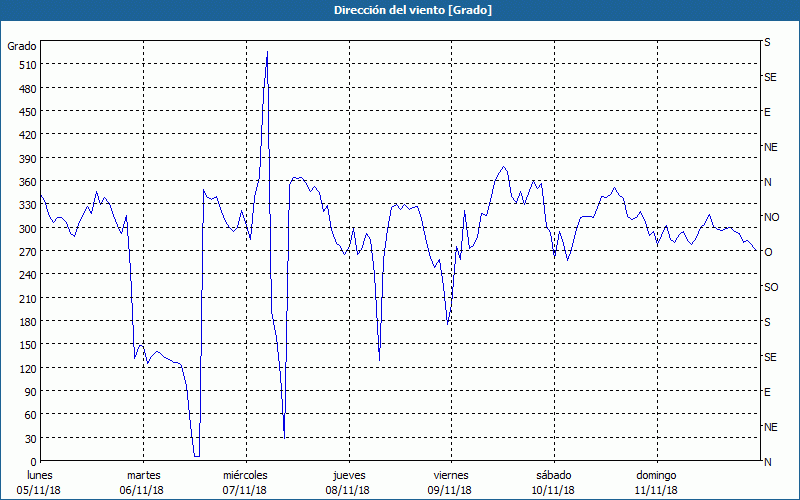
Task: Select the 510 value on the degree axis
Action: click(x=27, y=65)
